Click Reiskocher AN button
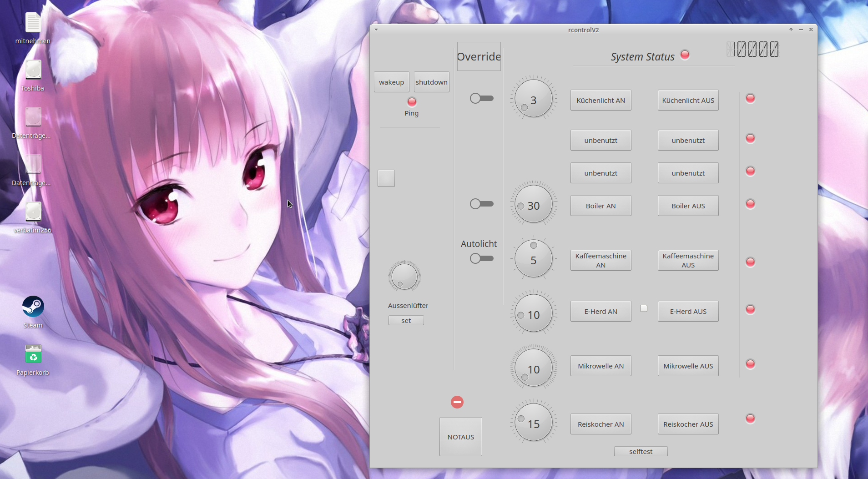The image size is (868, 479). pyautogui.click(x=601, y=424)
